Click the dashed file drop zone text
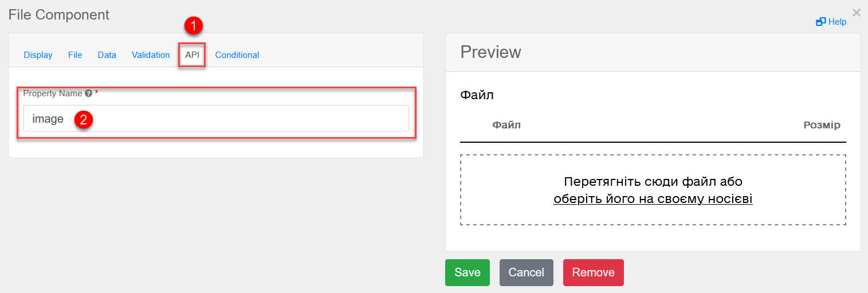This screenshot has width=868, height=293. coord(653,182)
